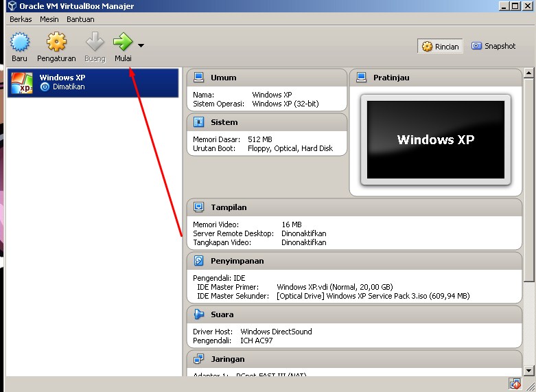This screenshot has width=536, height=392.
Task: Click 'Pengendali: IDE' storage line
Action: (x=219, y=278)
